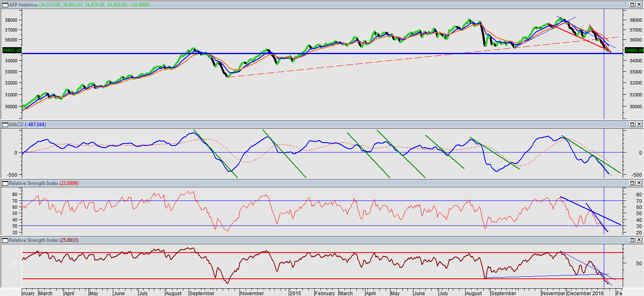
Task: Maximize the AFP histórico price panel
Action: tap(632, 5)
